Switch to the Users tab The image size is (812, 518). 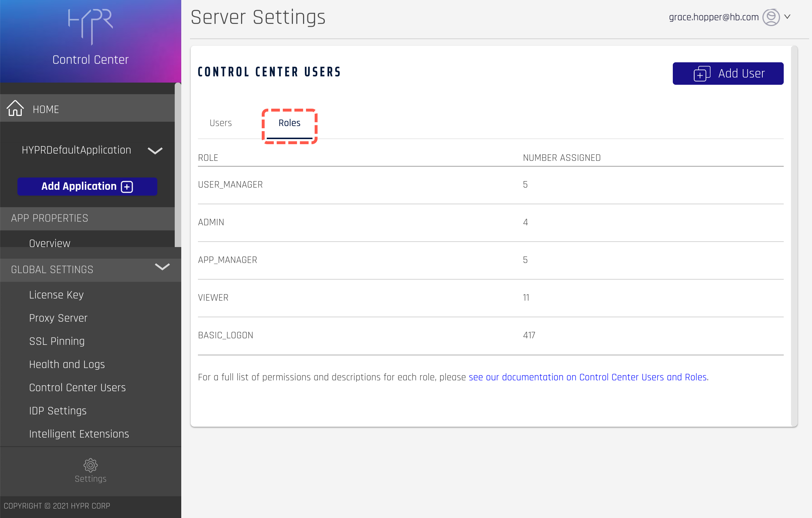click(220, 123)
